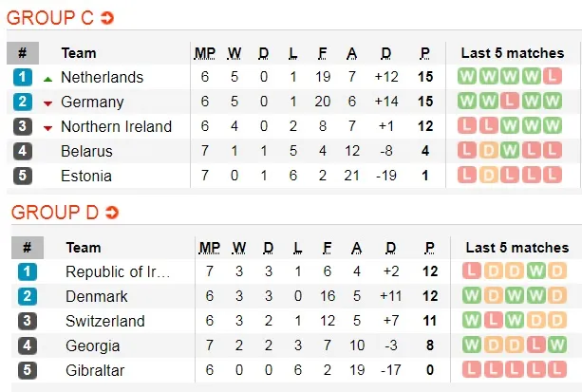Sort Group C by the MP column header
The width and height of the screenshot is (582, 392).
[x=205, y=52]
